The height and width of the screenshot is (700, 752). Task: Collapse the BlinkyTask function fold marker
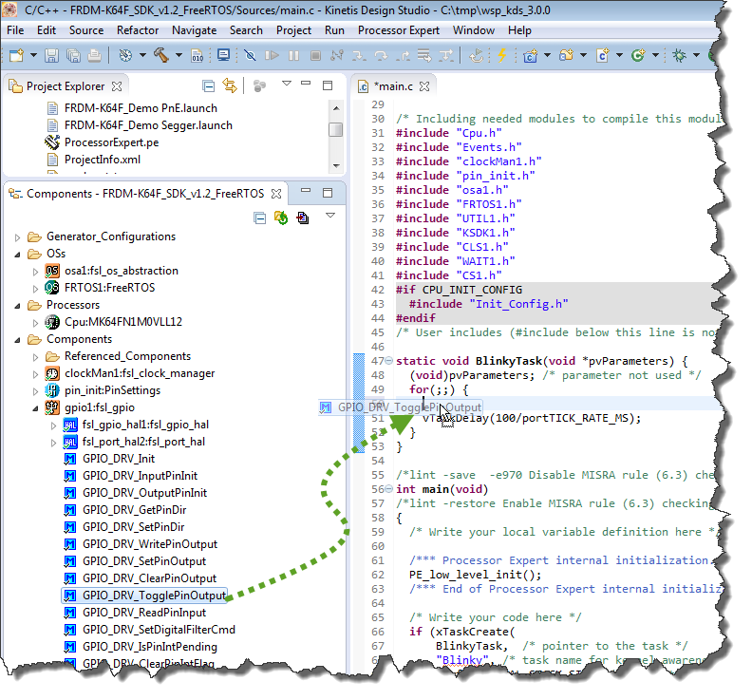(x=388, y=361)
